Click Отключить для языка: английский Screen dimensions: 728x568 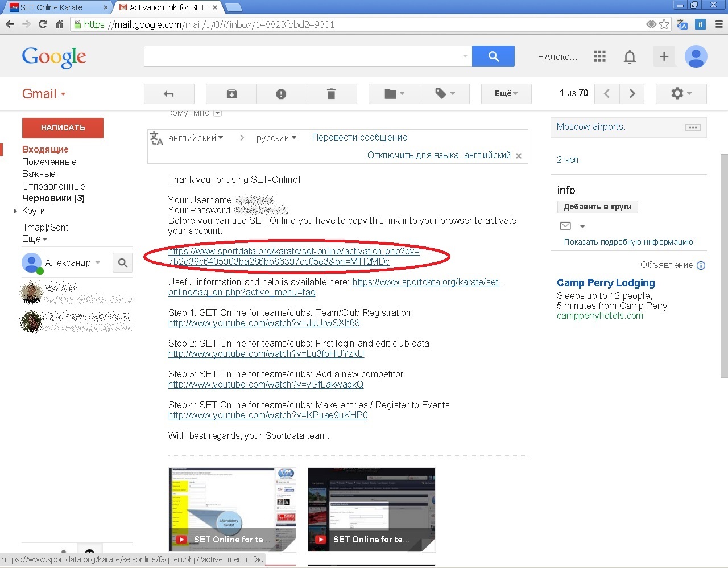coord(439,155)
